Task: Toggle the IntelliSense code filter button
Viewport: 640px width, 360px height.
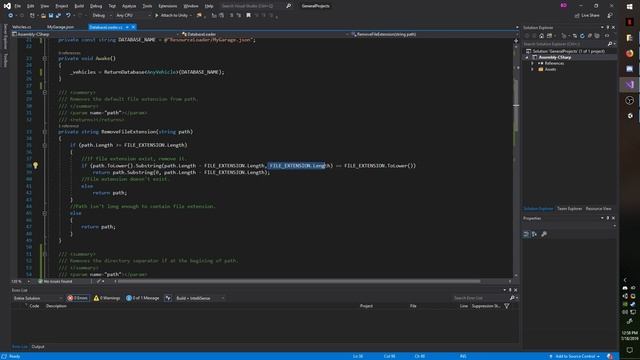Action: 168,298
